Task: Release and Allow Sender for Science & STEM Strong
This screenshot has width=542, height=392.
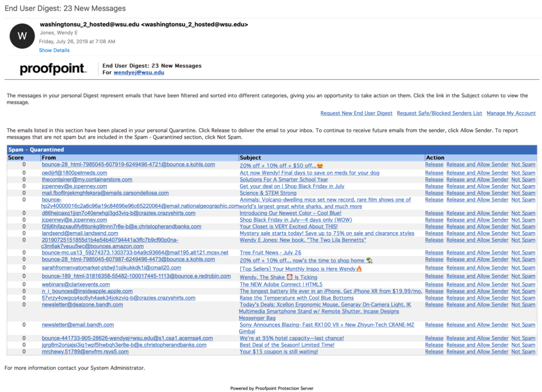Action: (x=477, y=193)
